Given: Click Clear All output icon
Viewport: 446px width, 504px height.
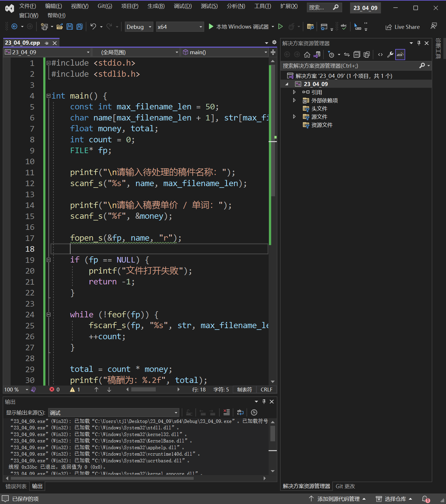Looking at the screenshot, I should [227, 412].
